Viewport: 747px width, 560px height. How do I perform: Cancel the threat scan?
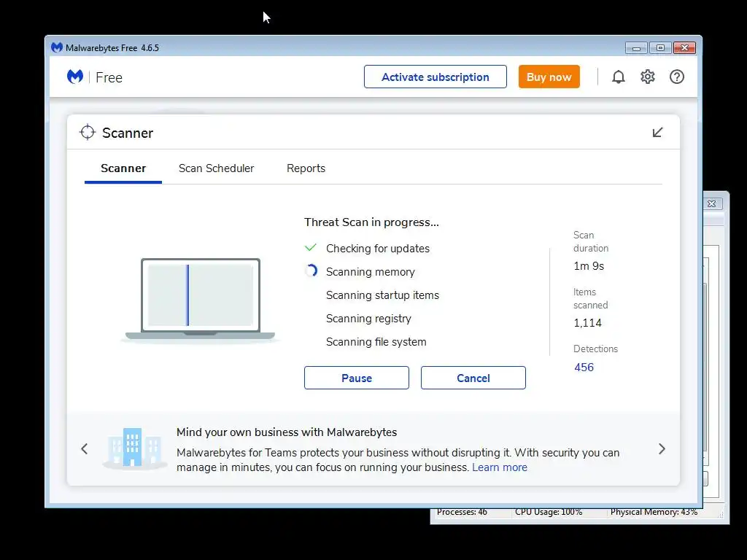coord(473,378)
